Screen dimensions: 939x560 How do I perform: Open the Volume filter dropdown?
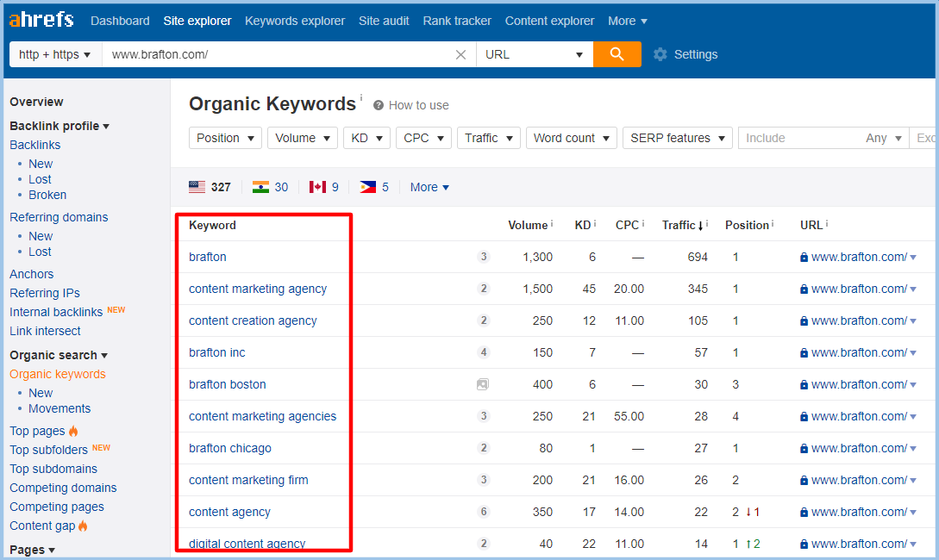303,138
